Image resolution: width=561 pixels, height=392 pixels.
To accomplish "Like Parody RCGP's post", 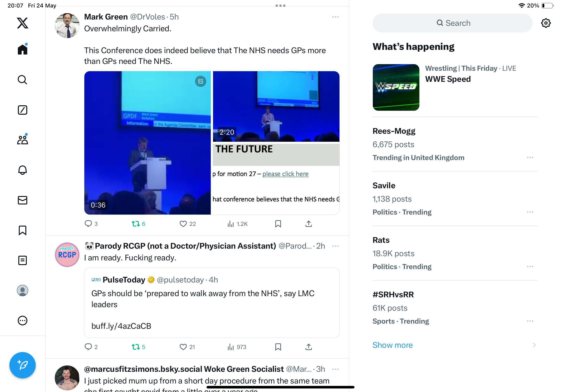I will coord(187,347).
